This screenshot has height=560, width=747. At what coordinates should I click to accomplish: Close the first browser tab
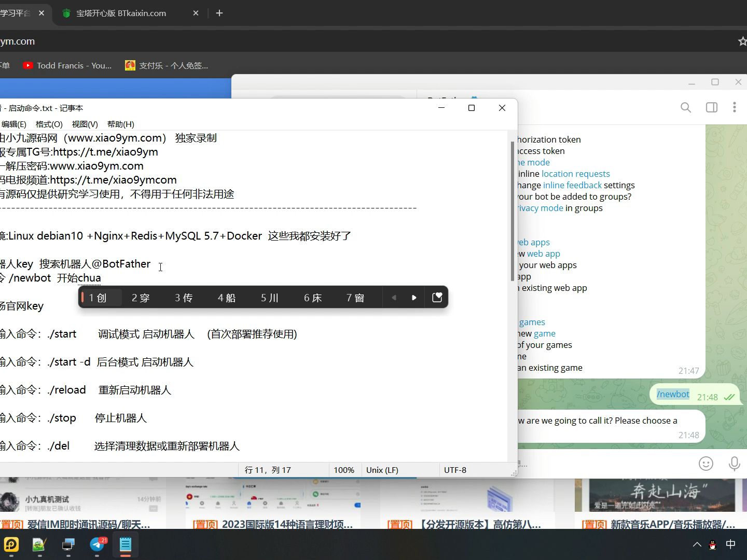(x=41, y=13)
